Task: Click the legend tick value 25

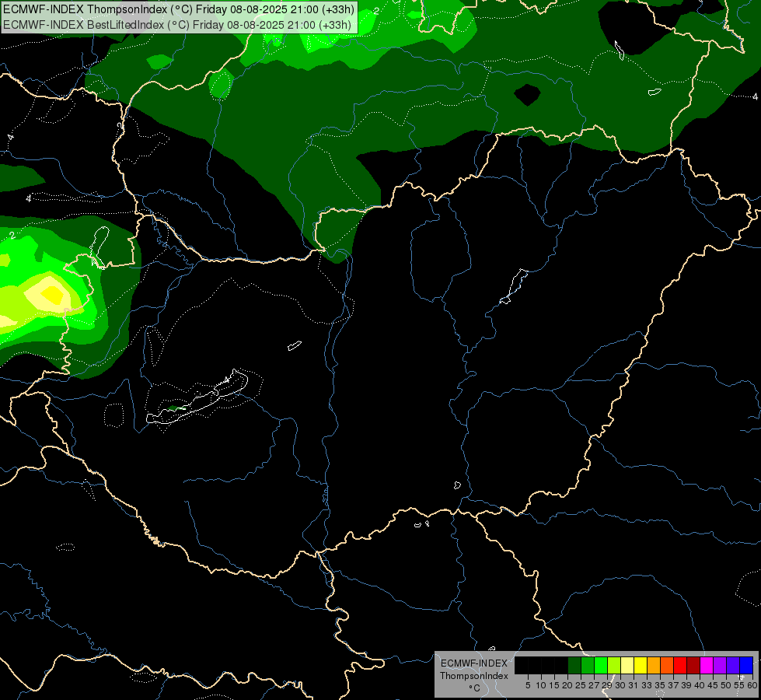Action: 581,685
